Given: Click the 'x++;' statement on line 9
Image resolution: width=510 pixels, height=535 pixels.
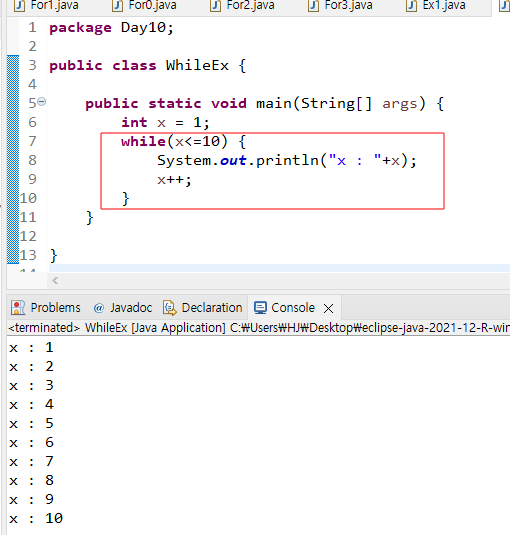Looking at the screenshot, I should pyautogui.click(x=174, y=180).
